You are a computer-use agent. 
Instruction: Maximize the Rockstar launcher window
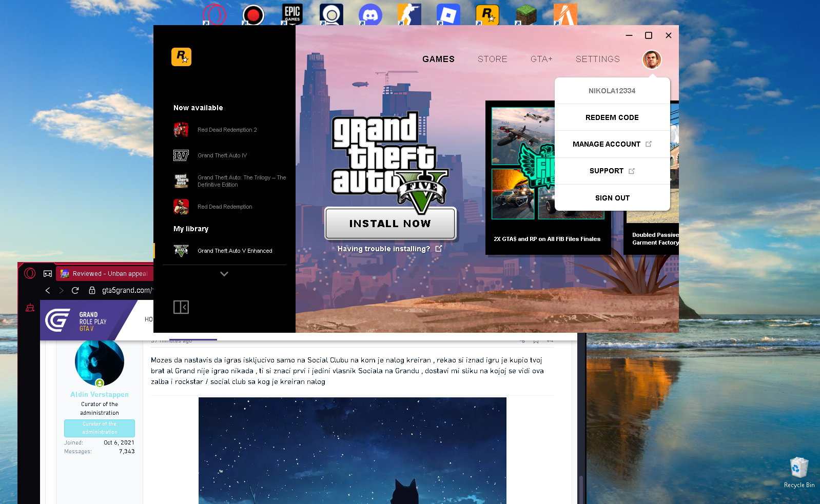pos(649,35)
